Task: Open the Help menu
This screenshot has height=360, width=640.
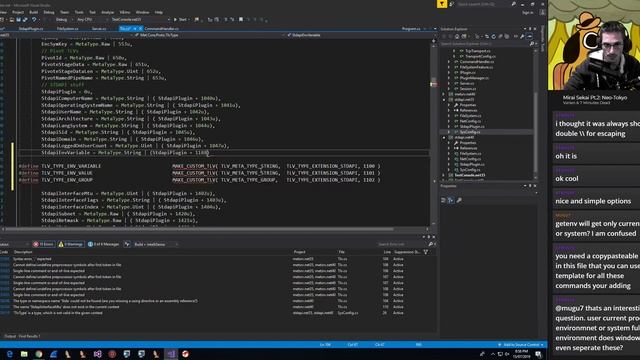Action: [159, 12]
